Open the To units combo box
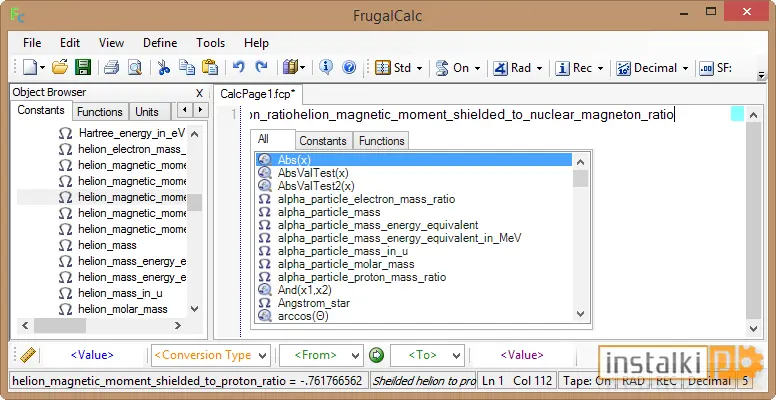This screenshot has width=776, height=400. tap(427, 355)
